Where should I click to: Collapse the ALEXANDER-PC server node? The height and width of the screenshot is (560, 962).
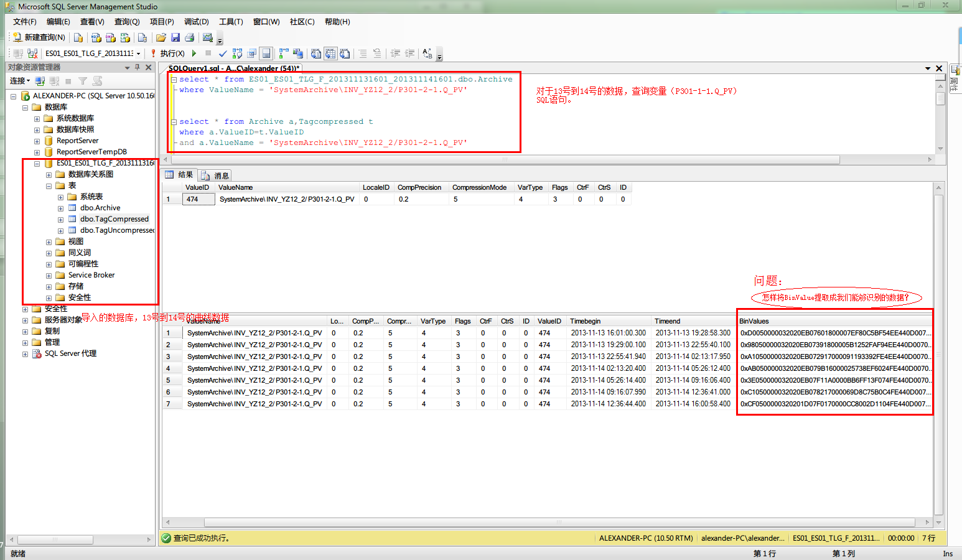coord(14,96)
